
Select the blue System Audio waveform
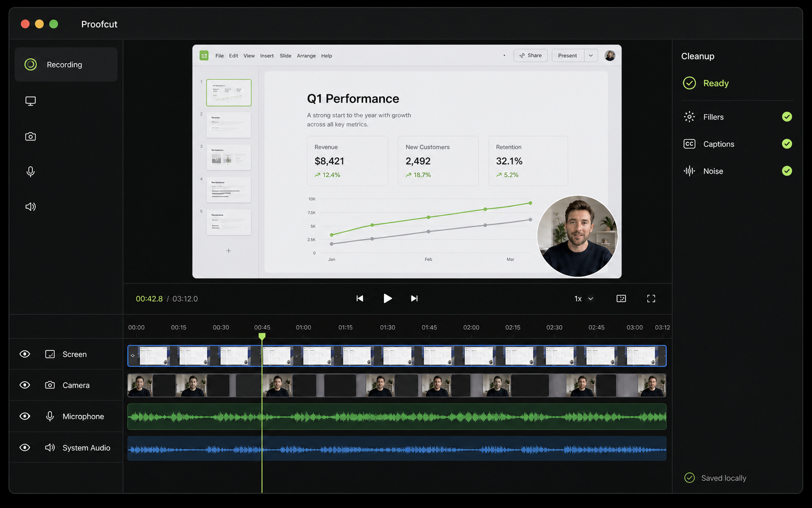[x=397, y=448]
